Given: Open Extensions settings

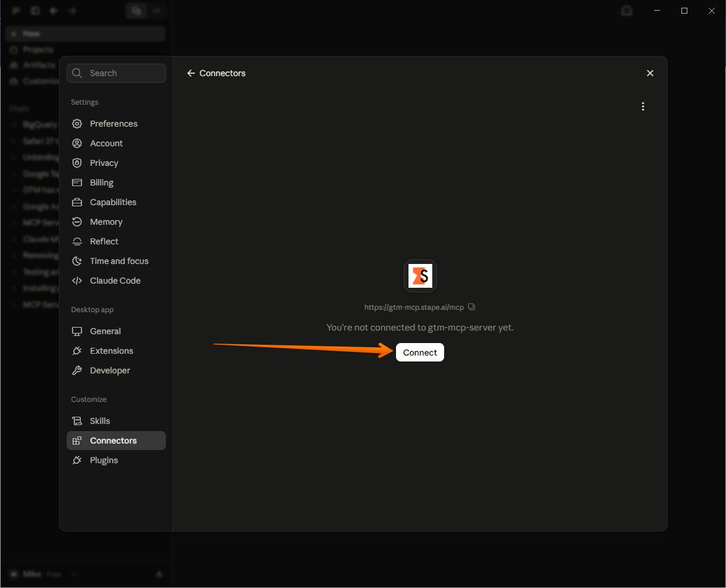Looking at the screenshot, I should (x=116, y=351).
